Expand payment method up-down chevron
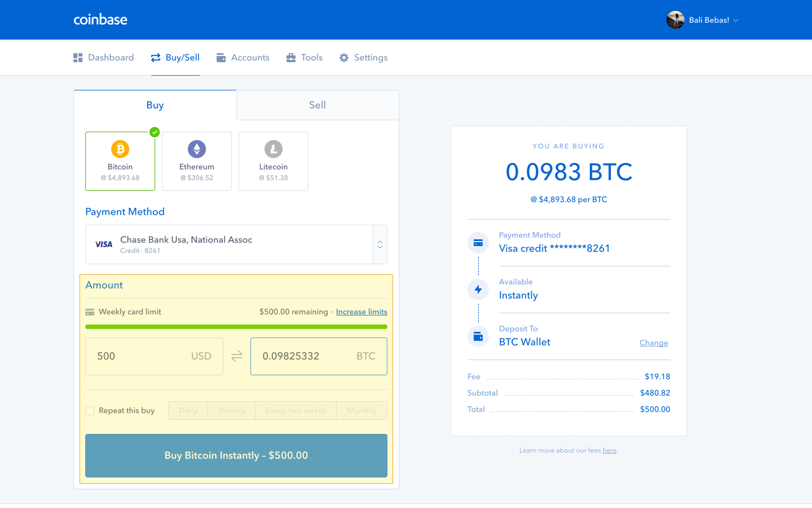 click(x=380, y=244)
